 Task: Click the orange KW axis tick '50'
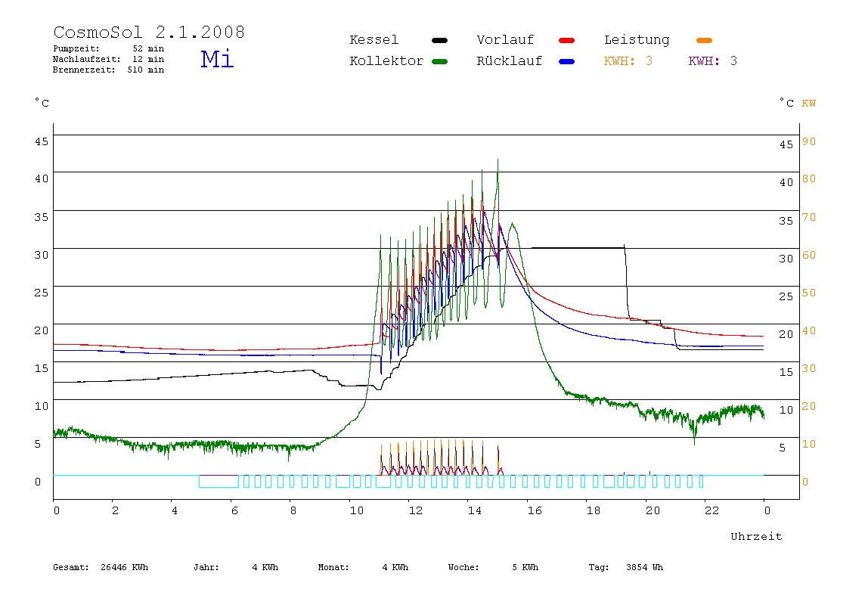pos(809,293)
